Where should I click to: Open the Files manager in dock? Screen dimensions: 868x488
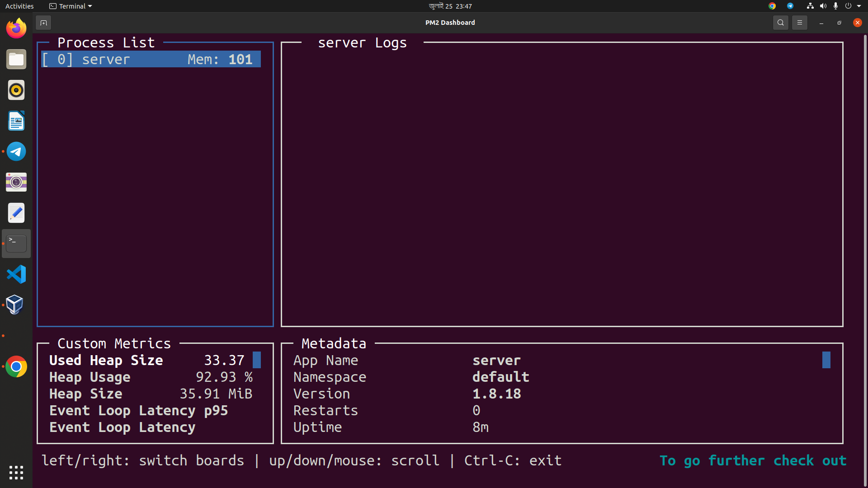[16, 59]
